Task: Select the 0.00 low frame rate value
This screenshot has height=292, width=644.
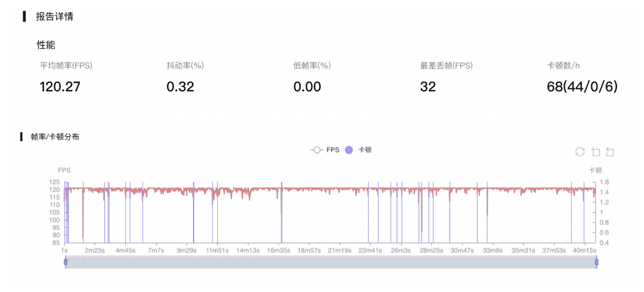Action: coord(307,87)
